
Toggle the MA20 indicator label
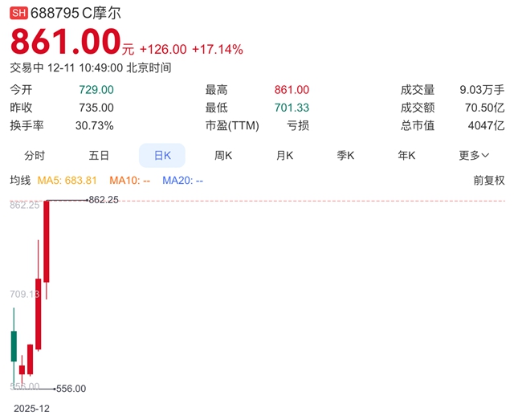tap(182, 181)
